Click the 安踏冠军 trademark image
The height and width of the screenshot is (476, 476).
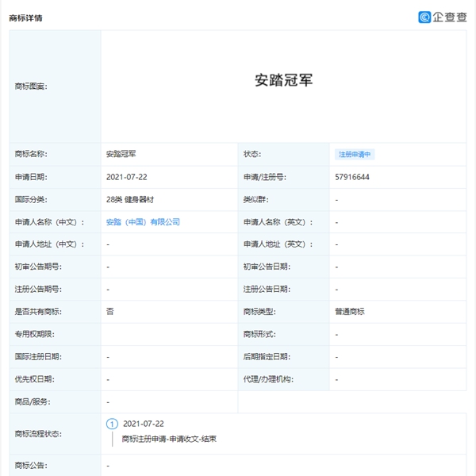(283, 80)
